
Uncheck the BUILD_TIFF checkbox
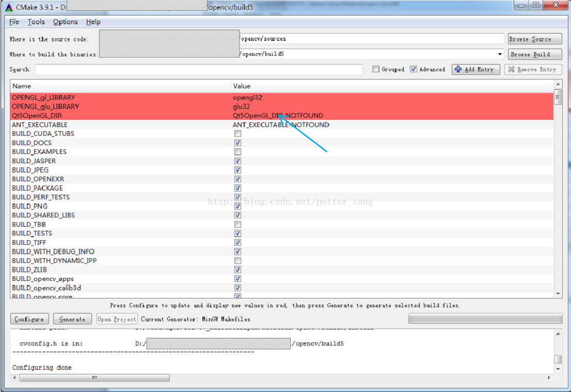[x=237, y=242]
